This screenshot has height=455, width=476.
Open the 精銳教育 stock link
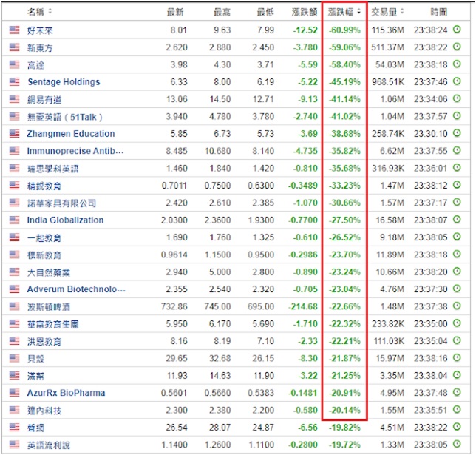pyautogui.click(x=44, y=186)
